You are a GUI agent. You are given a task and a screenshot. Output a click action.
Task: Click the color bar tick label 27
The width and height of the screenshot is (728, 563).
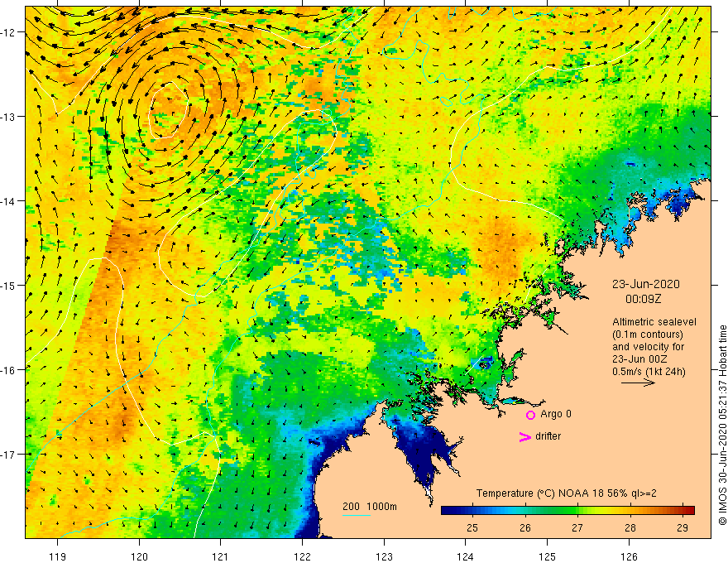click(577, 528)
